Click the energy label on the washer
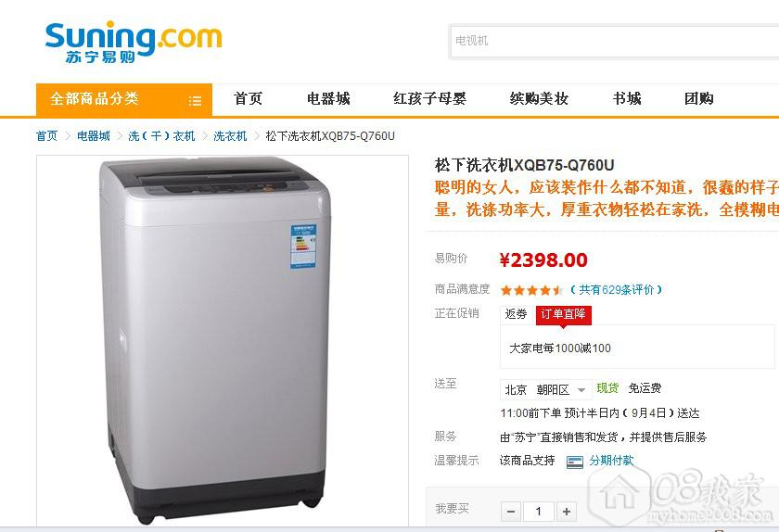 pos(303,247)
